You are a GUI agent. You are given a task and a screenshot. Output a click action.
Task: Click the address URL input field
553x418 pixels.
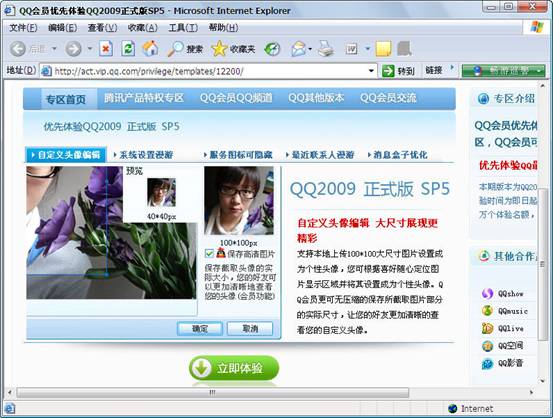(208, 71)
